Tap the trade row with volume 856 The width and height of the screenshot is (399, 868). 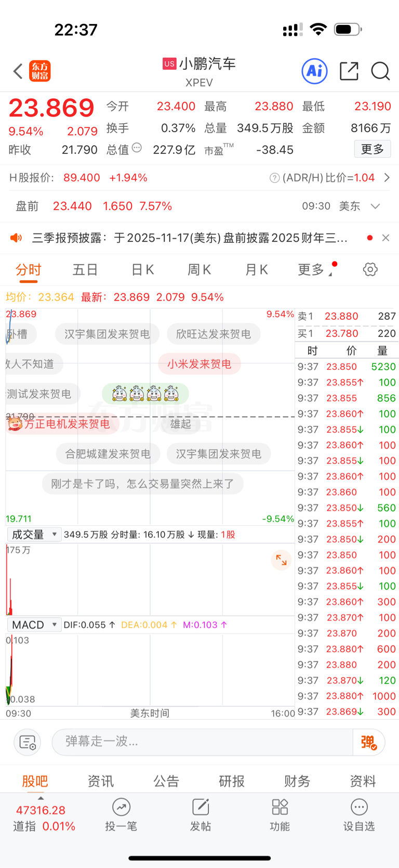(347, 398)
